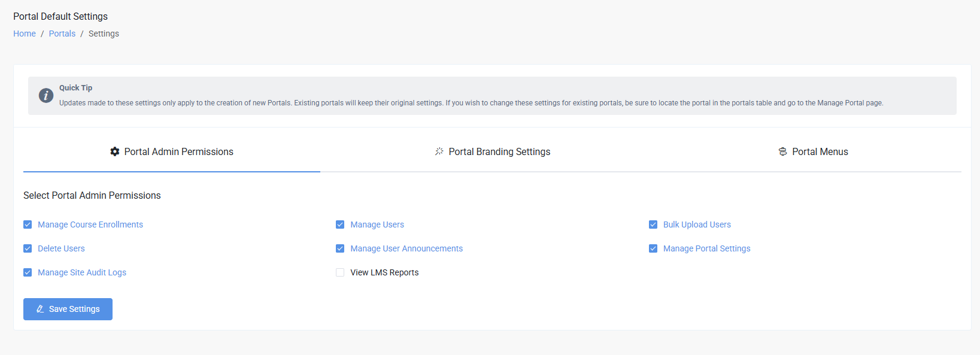Open the Portal Menus tab
Viewport: 980px width, 355px height.
point(813,152)
